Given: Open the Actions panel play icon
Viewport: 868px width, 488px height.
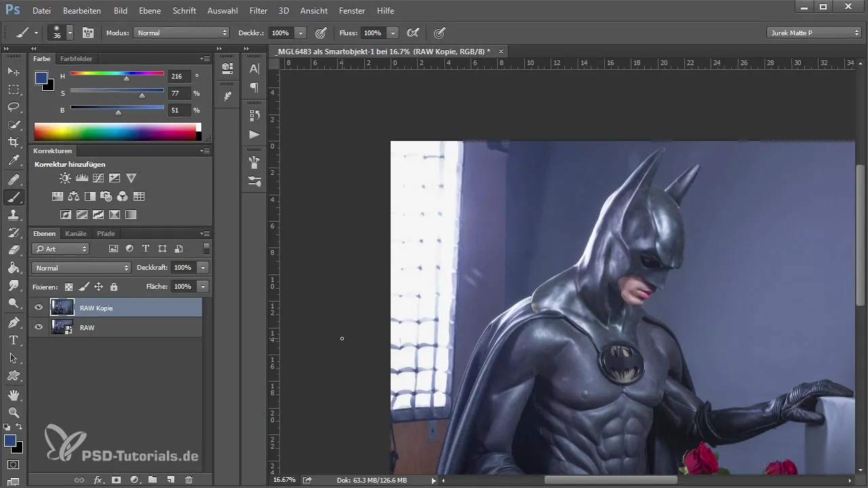Looking at the screenshot, I should pyautogui.click(x=254, y=134).
